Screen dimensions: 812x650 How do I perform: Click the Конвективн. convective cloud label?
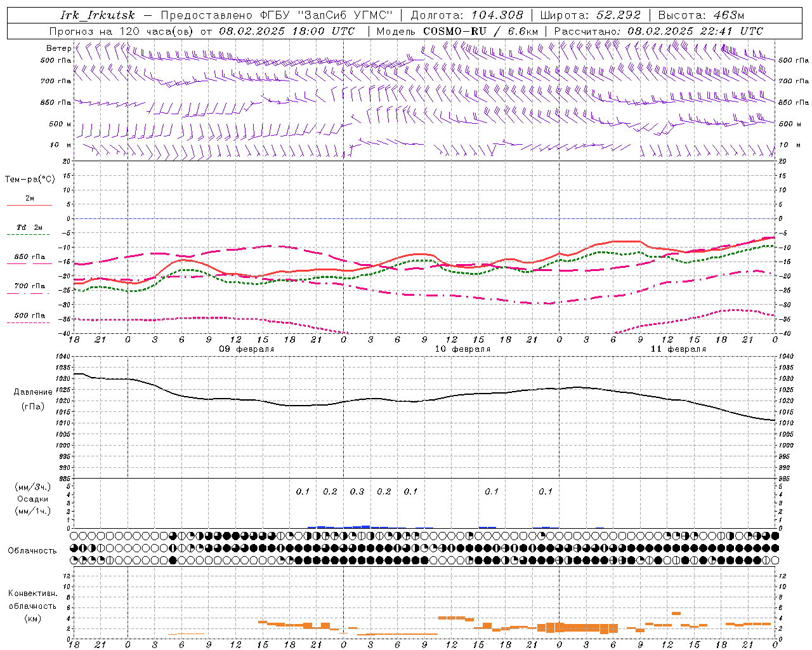(33, 594)
